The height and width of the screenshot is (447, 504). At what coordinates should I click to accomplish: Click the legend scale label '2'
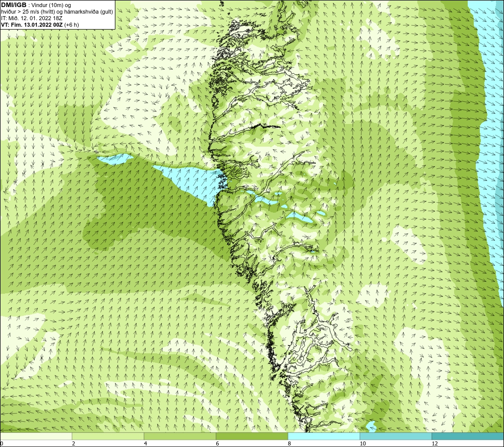coord(74,443)
